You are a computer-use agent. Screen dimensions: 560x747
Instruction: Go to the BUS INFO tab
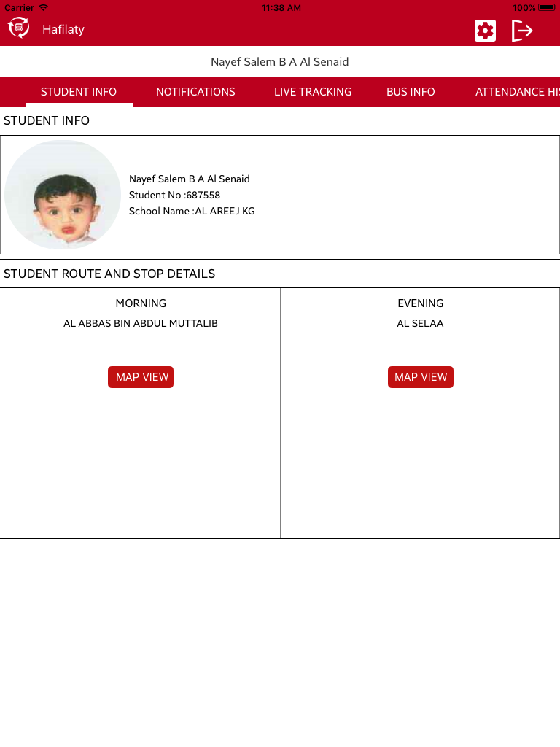pyautogui.click(x=411, y=91)
